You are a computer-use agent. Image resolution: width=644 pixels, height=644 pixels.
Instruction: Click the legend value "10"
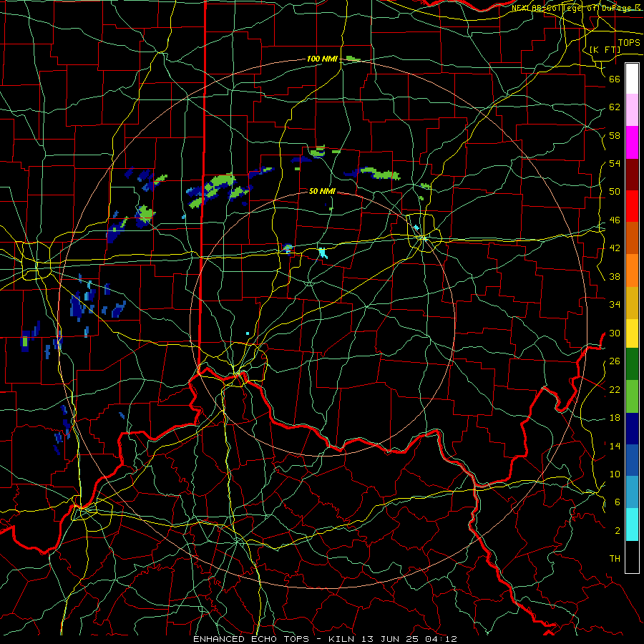615,474
